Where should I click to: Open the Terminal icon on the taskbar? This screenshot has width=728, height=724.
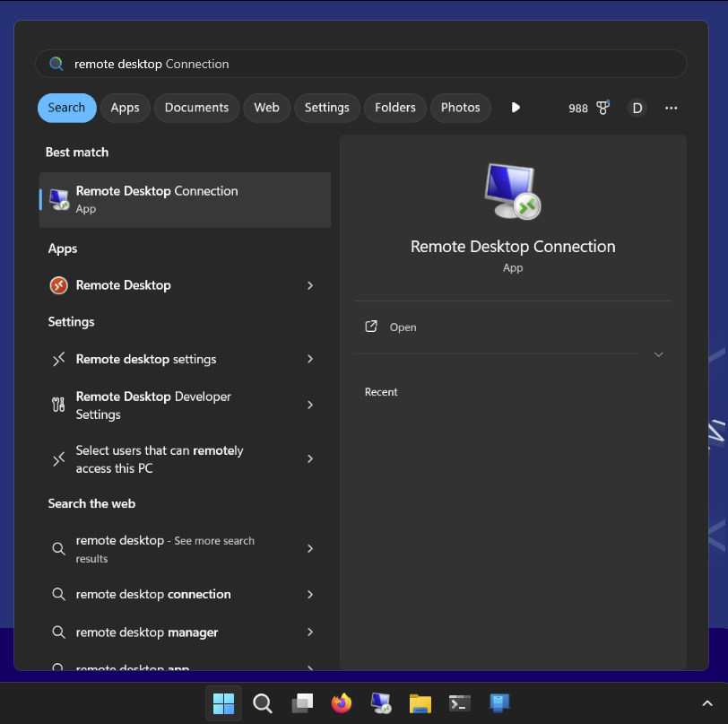tap(460, 703)
